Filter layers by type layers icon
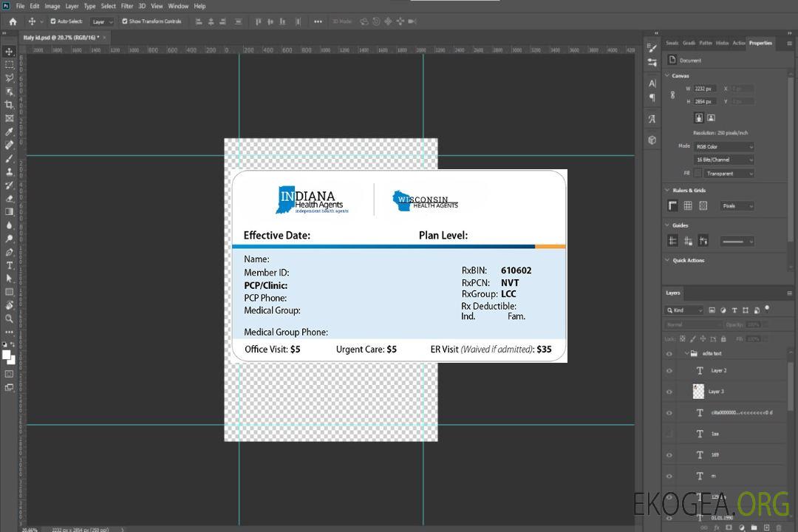The height and width of the screenshot is (532, 798). 734,310
